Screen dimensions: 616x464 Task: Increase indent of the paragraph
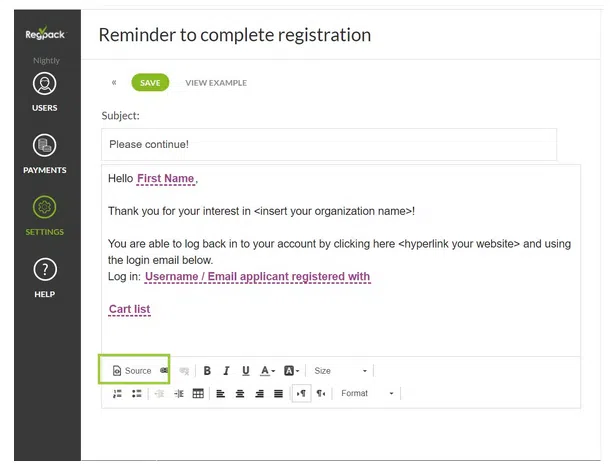click(x=178, y=393)
